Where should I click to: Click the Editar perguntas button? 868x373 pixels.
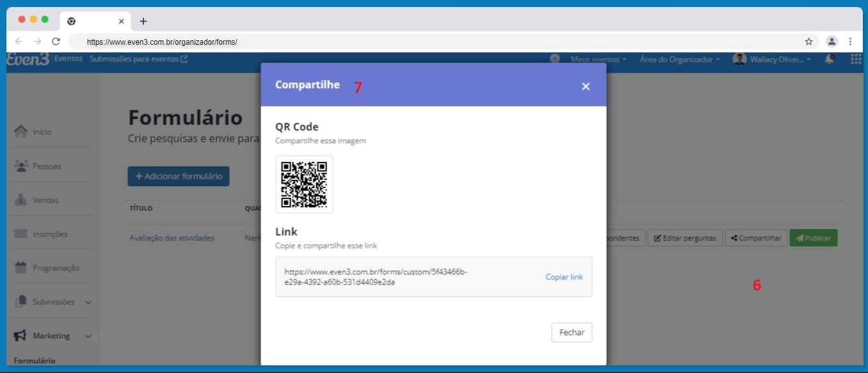(686, 238)
